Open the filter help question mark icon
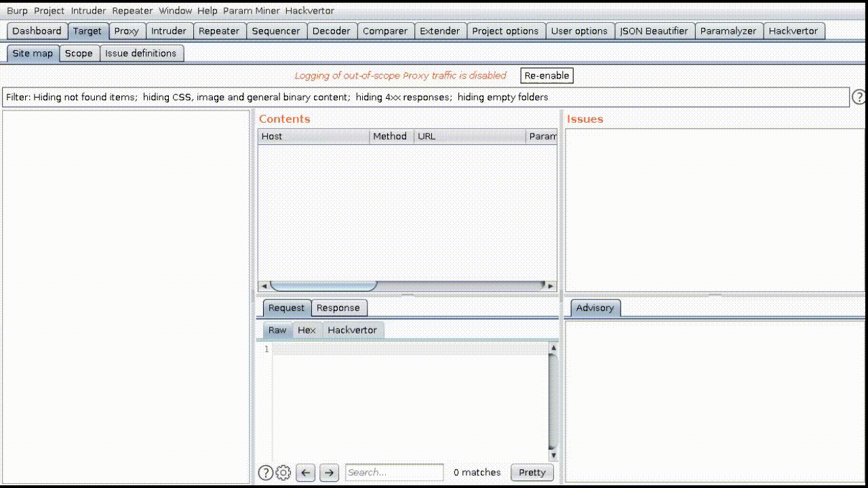Screen dimensions: 868x488 [859, 97]
